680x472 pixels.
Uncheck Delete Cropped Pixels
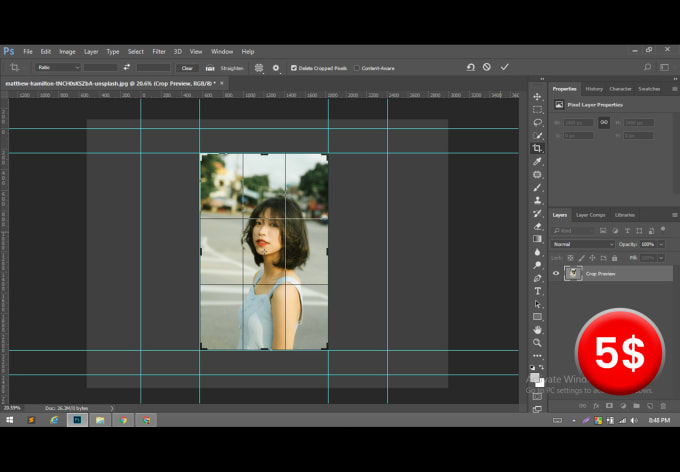click(x=294, y=68)
